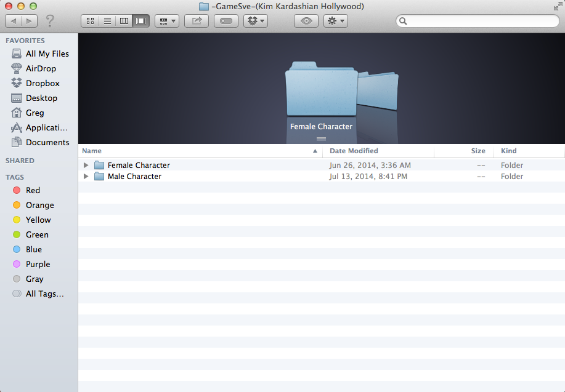Open All Tags… in sidebar
Viewport: 565px width, 392px height.
pos(38,294)
